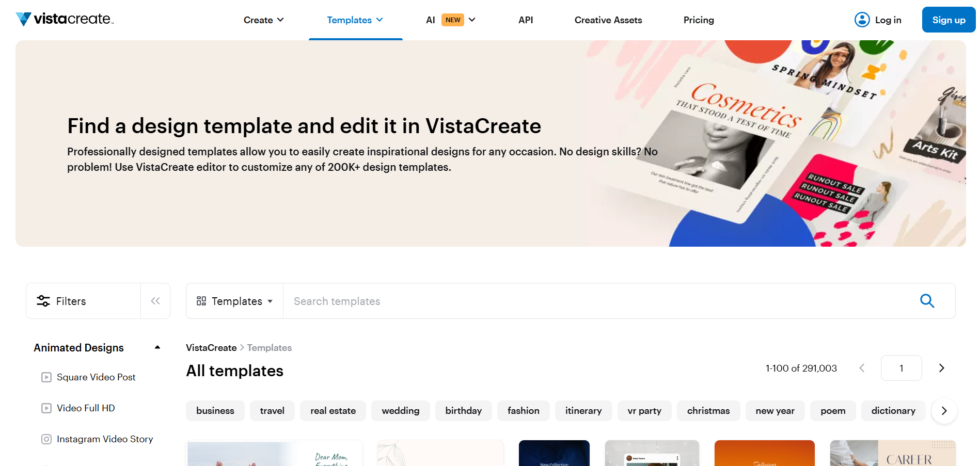Click the Video Full HD play icon
Image resolution: width=980 pixels, height=466 pixels.
(x=46, y=408)
